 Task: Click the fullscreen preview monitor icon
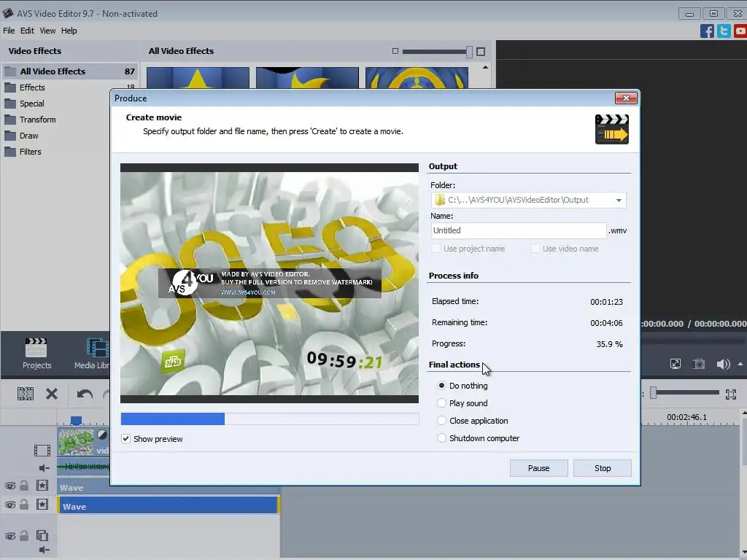tap(675, 365)
